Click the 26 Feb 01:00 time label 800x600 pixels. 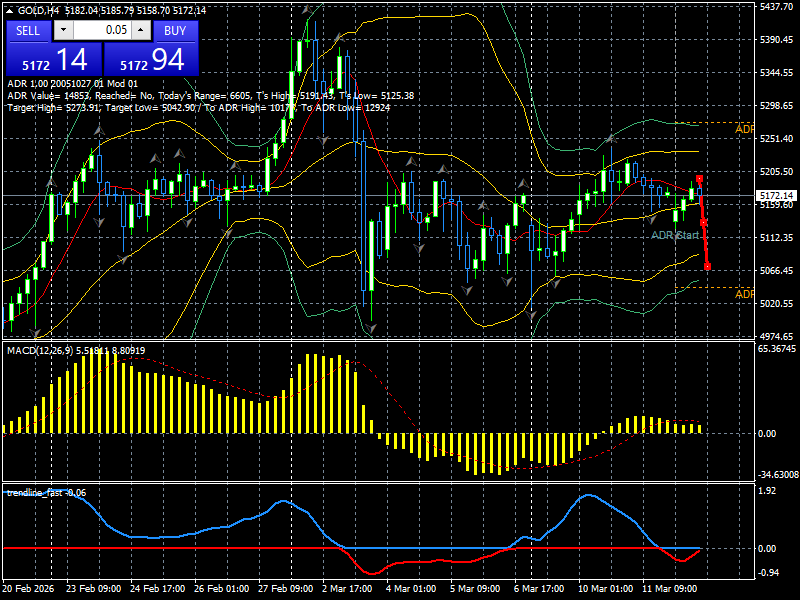click(221, 589)
